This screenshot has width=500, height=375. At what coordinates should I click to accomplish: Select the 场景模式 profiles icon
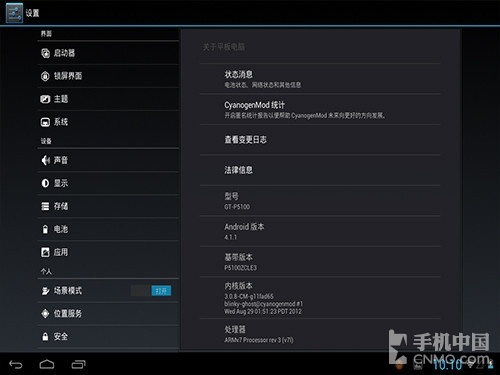(45, 291)
